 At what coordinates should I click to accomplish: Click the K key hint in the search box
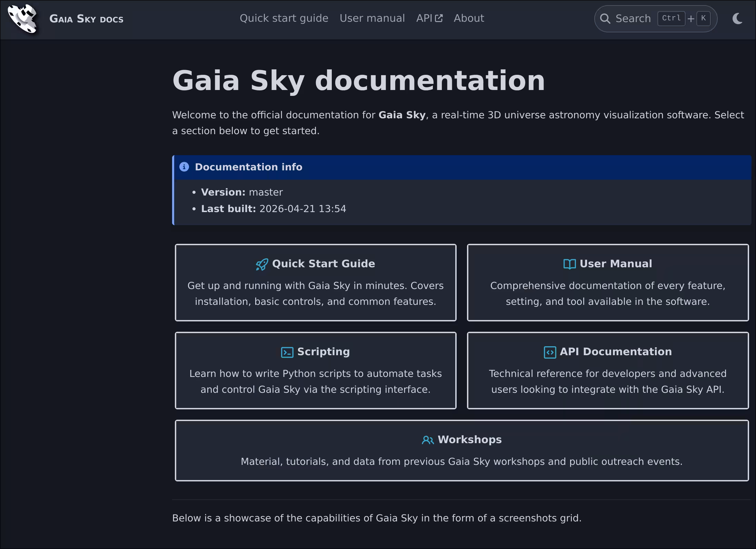pyautogui.click(x=703, y=18)
